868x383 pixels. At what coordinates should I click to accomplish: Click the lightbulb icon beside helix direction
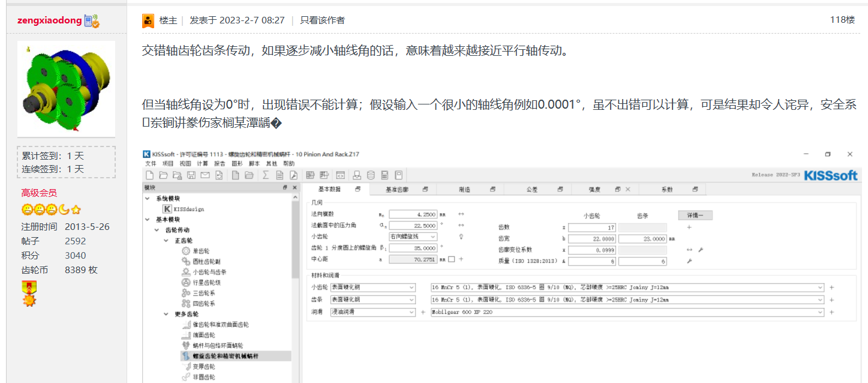461,237
